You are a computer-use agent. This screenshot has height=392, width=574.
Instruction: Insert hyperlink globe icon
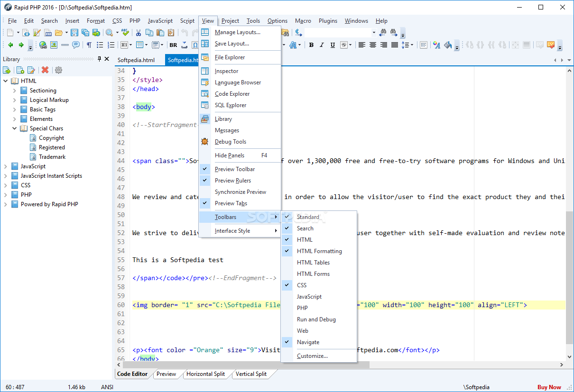43,45
